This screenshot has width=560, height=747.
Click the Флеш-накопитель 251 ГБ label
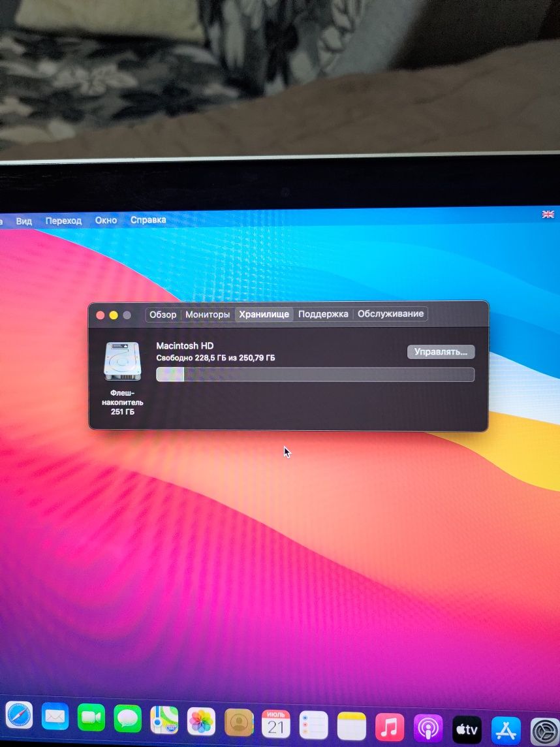pos(123,402)
